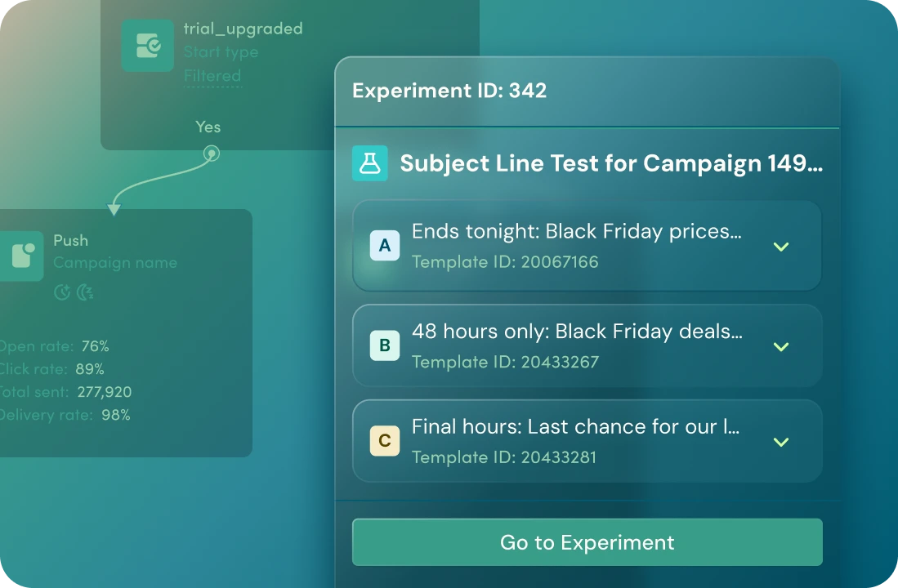The image size is (898, 588).
Task: Click Template ID 20067166 text
Action: (505, 262)
